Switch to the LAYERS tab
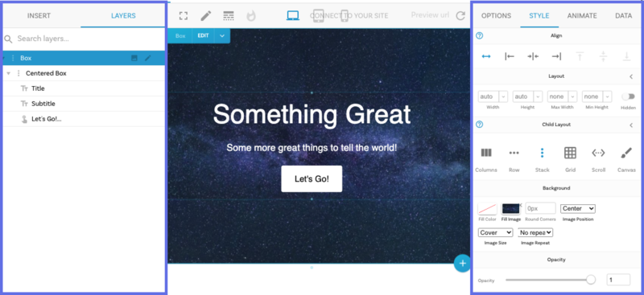The width and height of the screenshot is (644, 295). pos(123,16)
